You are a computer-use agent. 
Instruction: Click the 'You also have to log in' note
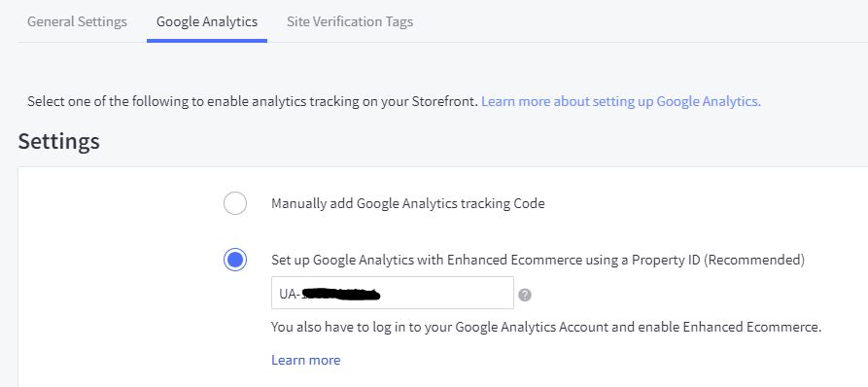pyautogui.click(x=546, y=327)
